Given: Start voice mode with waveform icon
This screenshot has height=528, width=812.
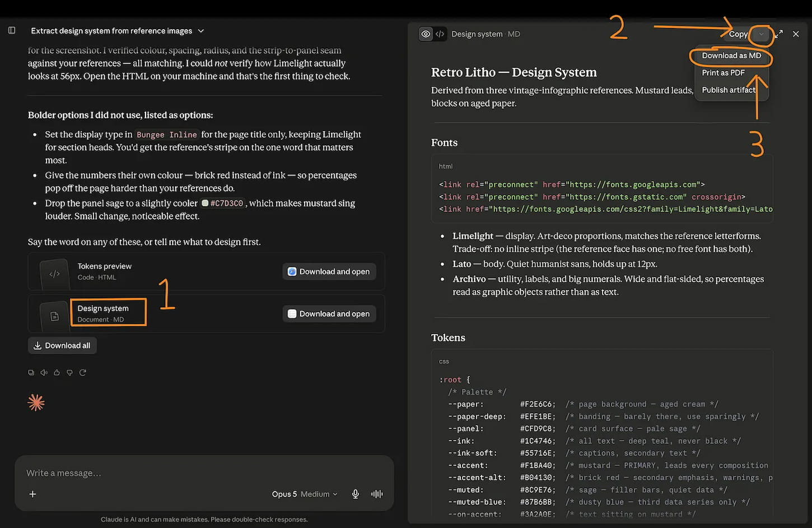Looking at the screenshot, I should pyautogui.click(x=377, y=494).
